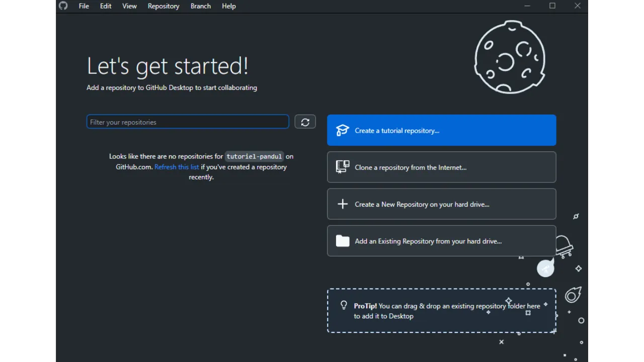Click the Let's get started! heading
The height and width of the screenshot is (362, 644).
coord(168,66)
